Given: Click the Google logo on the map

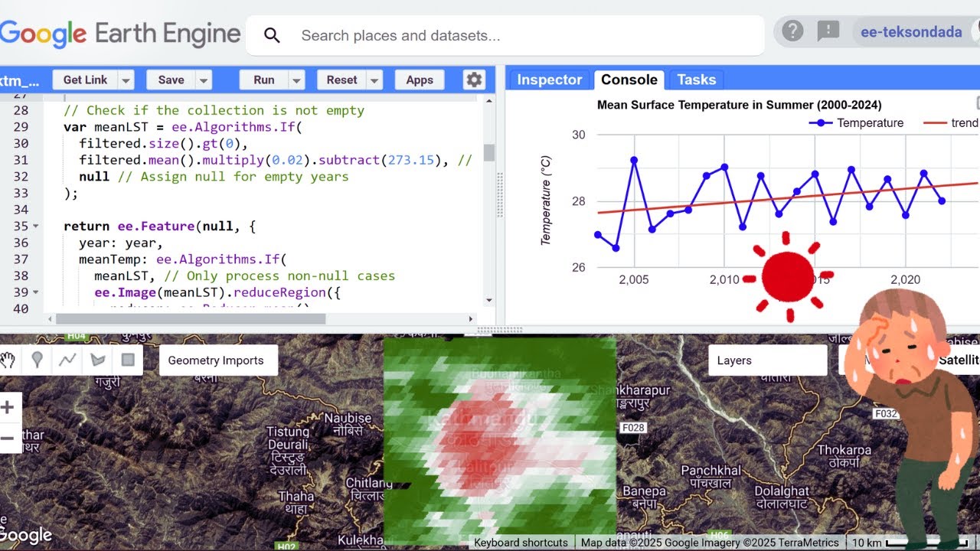Looking at the screenshot, I should 26,535.
